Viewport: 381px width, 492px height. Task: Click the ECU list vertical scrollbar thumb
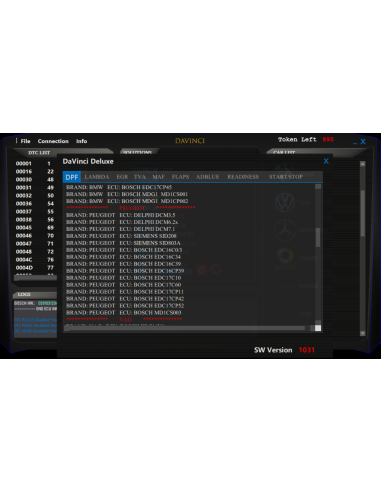click(x=318, y=237)
